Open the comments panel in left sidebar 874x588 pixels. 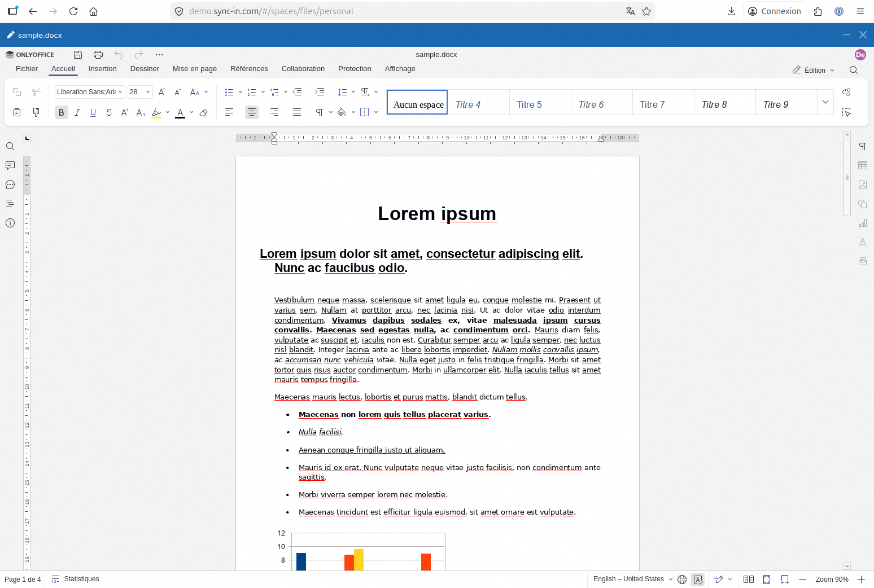click(10, 165)
